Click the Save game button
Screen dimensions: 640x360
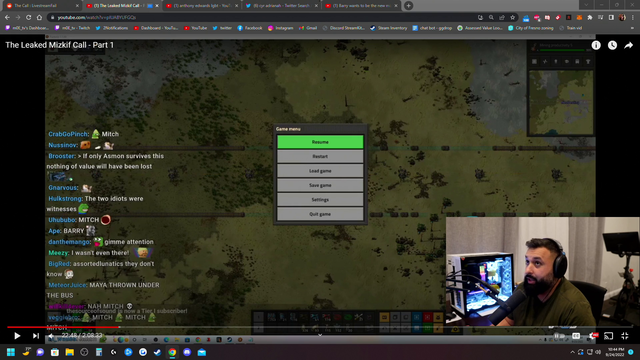320,185
